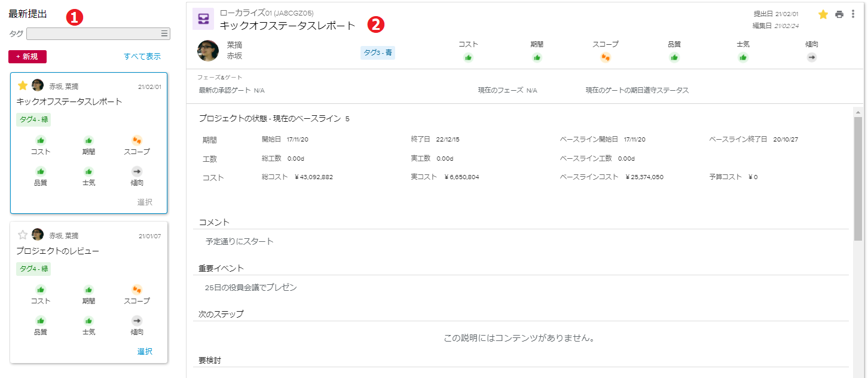Screen dimensions: 868x378
Task: Click 選択 on the プロジェクトのレビュー card
Action: click(145, 351)
